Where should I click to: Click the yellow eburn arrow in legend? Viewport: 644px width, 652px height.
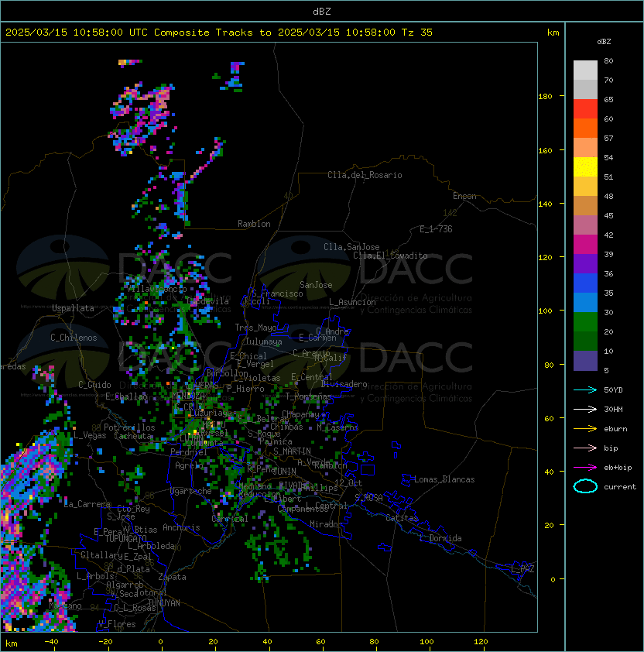coord(585,429)
